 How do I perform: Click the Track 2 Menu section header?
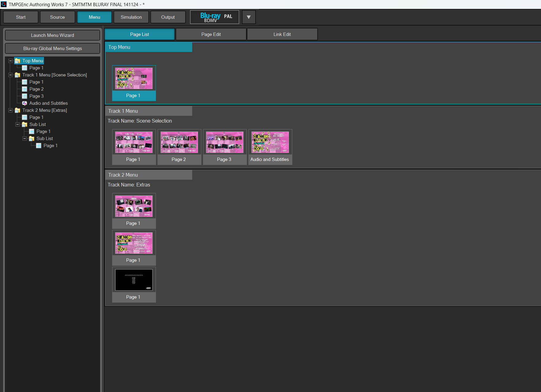pyautogui.click(x=149, y=175)
